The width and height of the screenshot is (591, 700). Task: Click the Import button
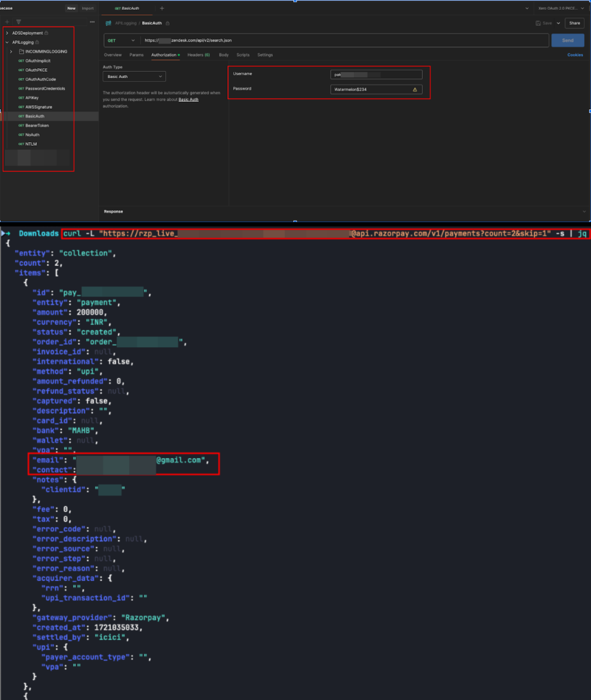pyautogui.click(x=88, y=8)
